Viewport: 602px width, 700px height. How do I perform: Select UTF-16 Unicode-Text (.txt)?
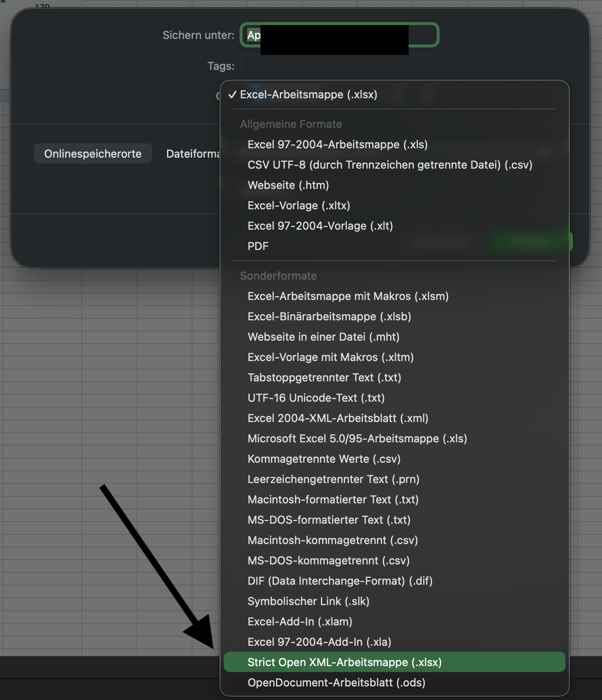tap(394, 398)
